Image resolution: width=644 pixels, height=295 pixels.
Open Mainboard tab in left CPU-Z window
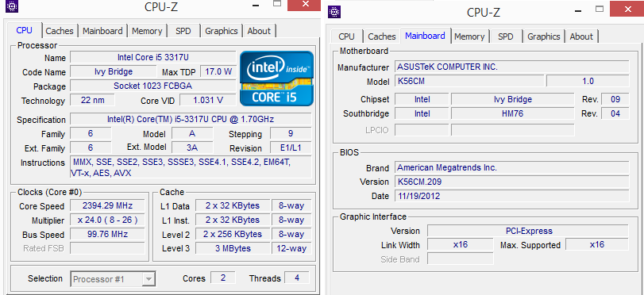coord(102,31)
